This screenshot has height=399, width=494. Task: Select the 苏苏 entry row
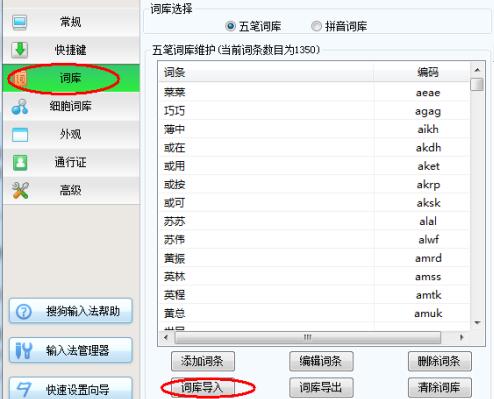click(x=314, y=221)
